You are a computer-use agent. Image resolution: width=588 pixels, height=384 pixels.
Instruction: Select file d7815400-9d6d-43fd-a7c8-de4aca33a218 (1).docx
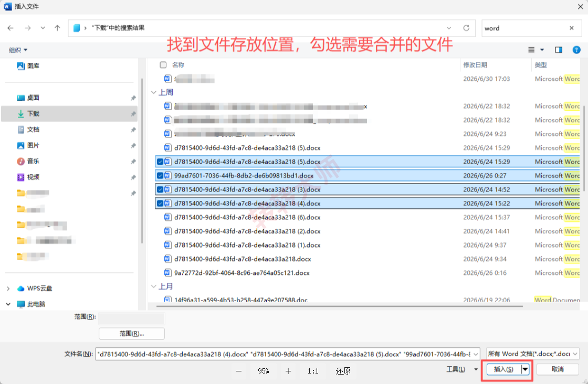(x=247, y=245)
